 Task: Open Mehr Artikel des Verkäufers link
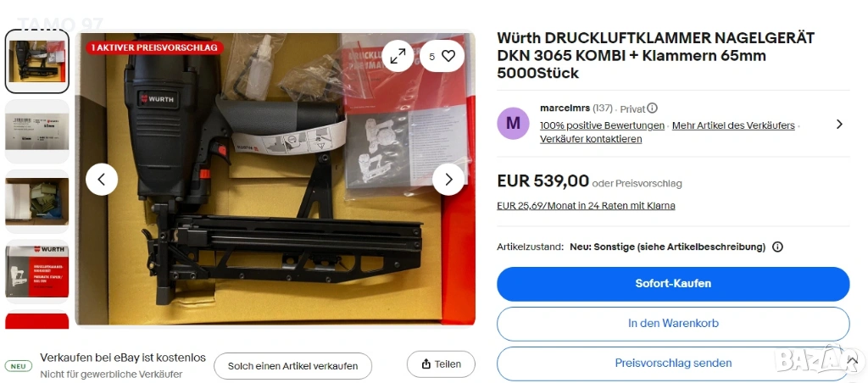coord(733,125)
